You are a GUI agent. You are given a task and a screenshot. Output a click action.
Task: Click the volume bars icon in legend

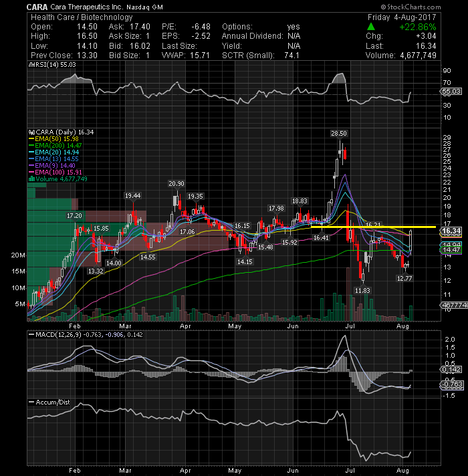pyautogui.click(x=31, y=178)
